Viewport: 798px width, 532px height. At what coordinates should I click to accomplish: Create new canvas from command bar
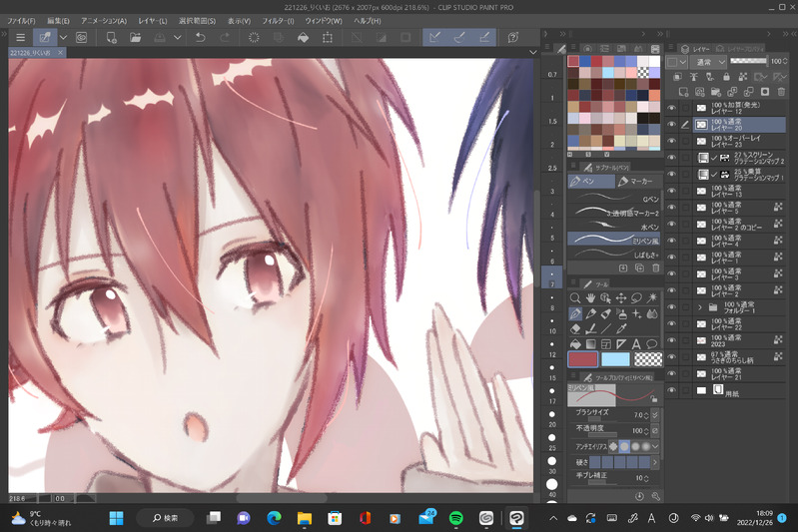coord(111,38)
